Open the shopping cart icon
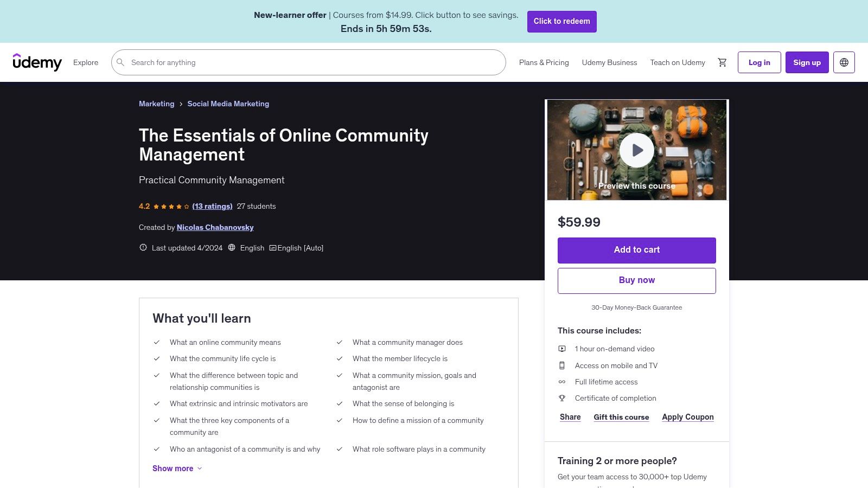The width and height of the screenshot is (868, 488). pos(722,62)
